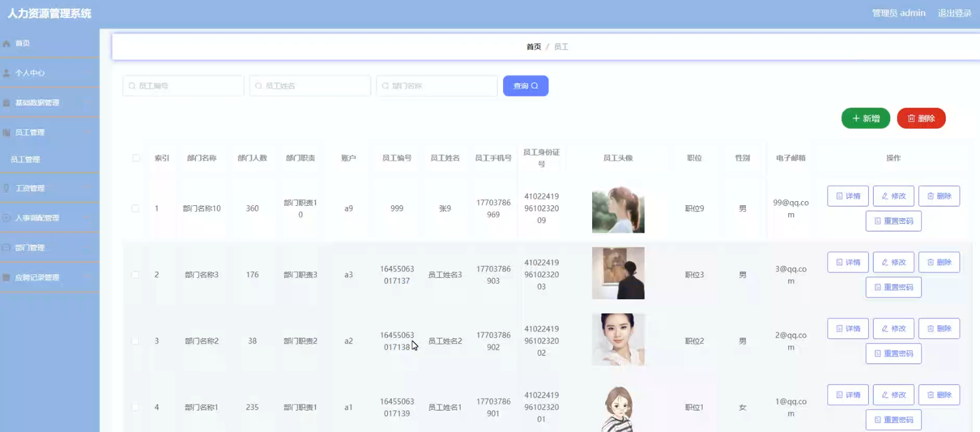Viewport: 980px width, 432px height.
Task: Click 管理员 admin in header
Action: (899, 13)
